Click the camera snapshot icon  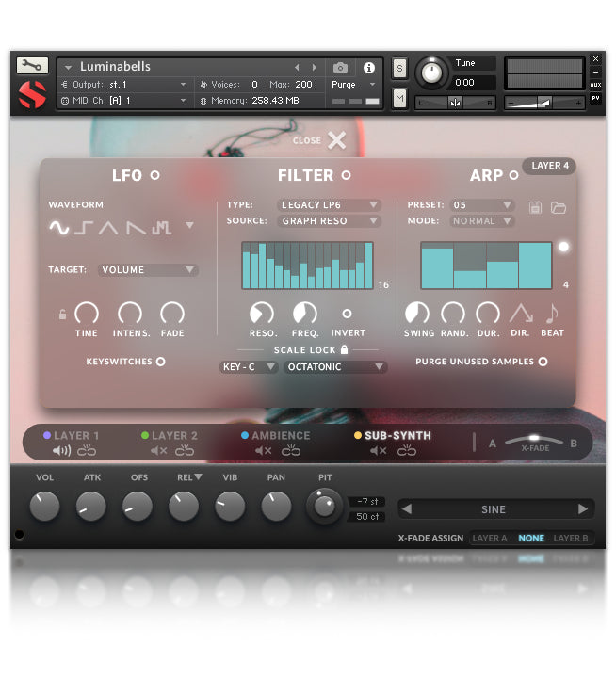click(x=340, y=68)
